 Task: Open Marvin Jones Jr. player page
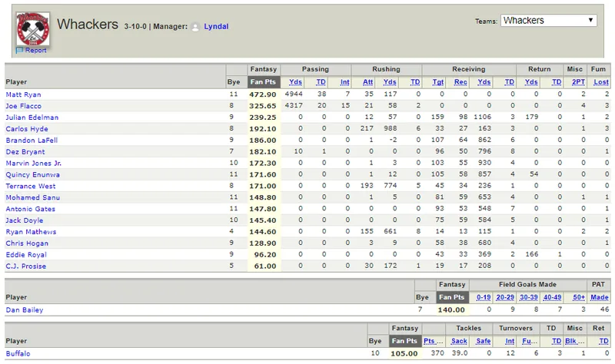click(x=33, y=163)
